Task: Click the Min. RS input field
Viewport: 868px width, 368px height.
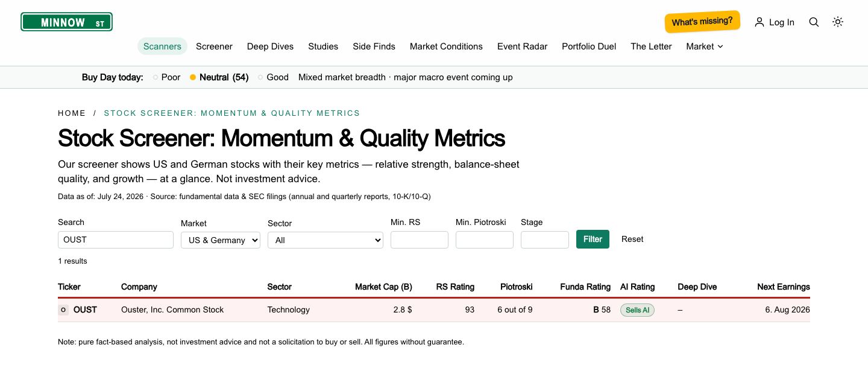Action: 420,240
